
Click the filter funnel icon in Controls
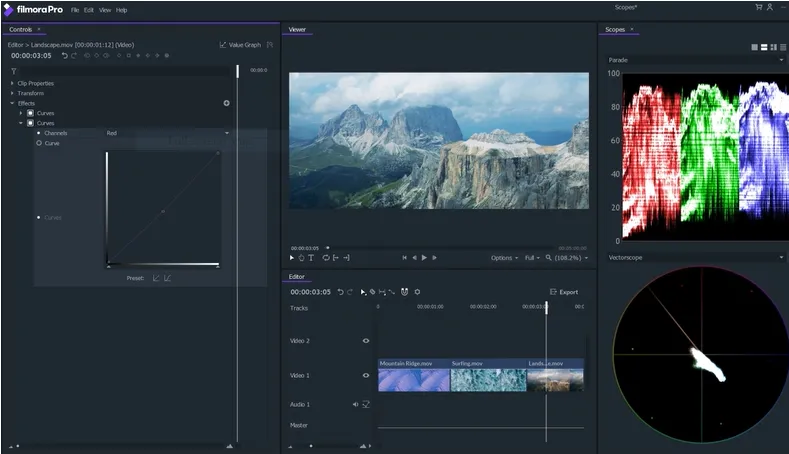[x=14, y=71]
